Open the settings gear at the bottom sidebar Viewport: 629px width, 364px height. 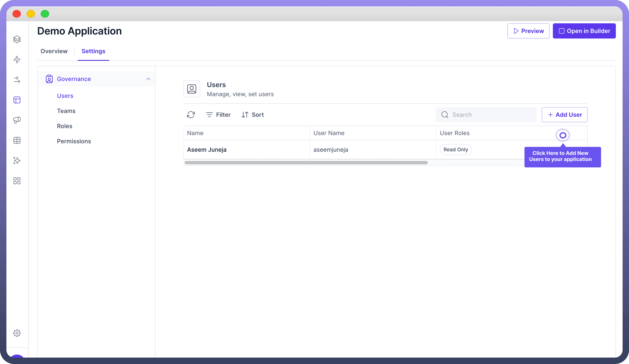click(17, 333)
